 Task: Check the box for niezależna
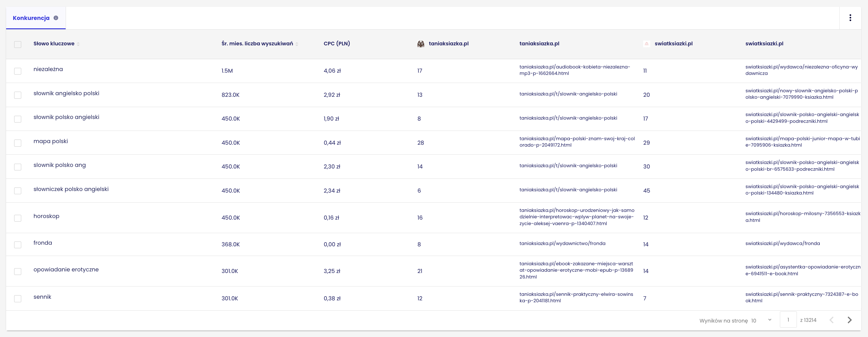[18, 71]
